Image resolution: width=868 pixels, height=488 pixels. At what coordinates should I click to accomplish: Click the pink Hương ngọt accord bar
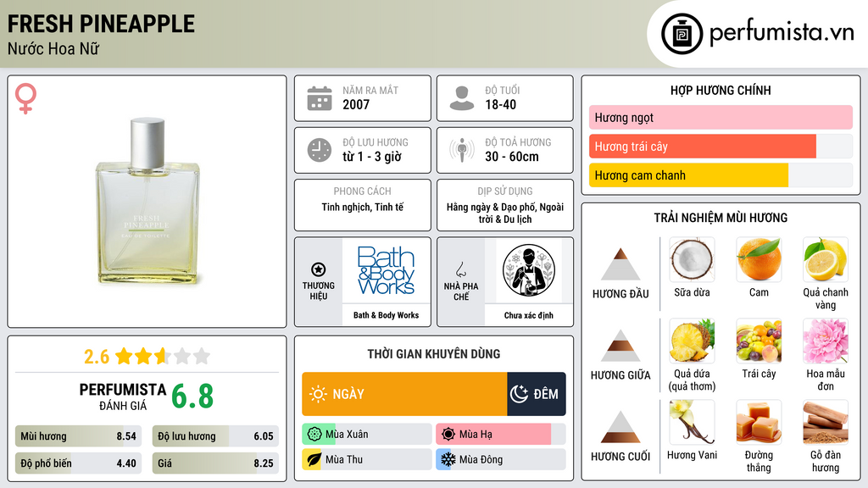pyautogui.click(x=721, y=117)
